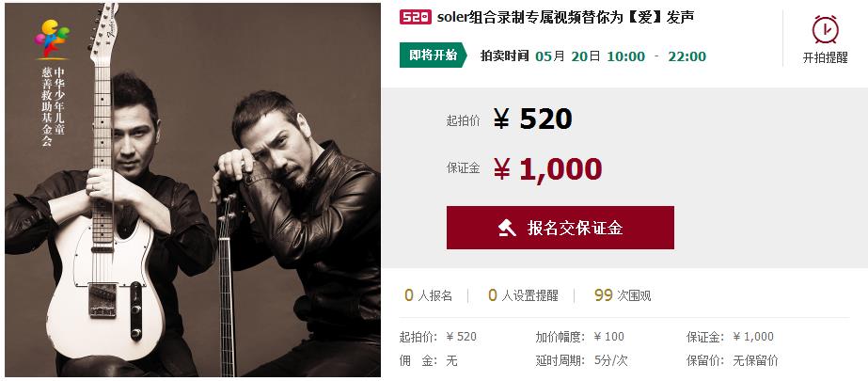Click the 加价幅度 ¥ 100 detail
Image resolution: width=868 pixels, height=381 pixels.
pyautogui.click(x=579, y=337)
